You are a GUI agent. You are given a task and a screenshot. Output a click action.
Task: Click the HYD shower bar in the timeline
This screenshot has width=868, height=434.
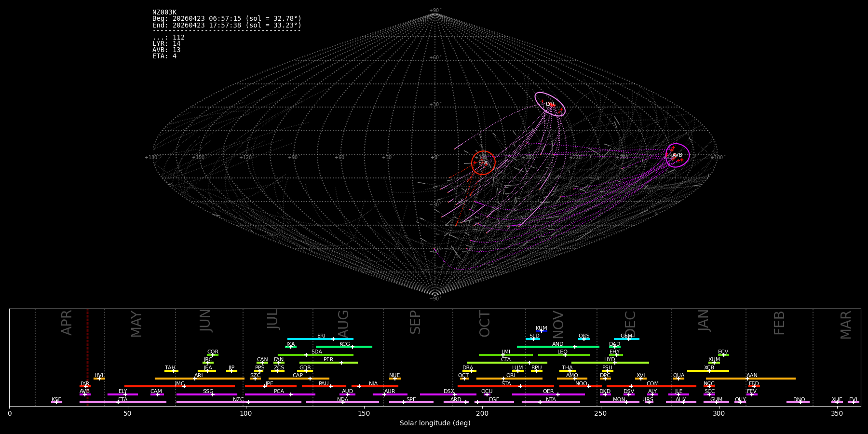coord(610,363)
